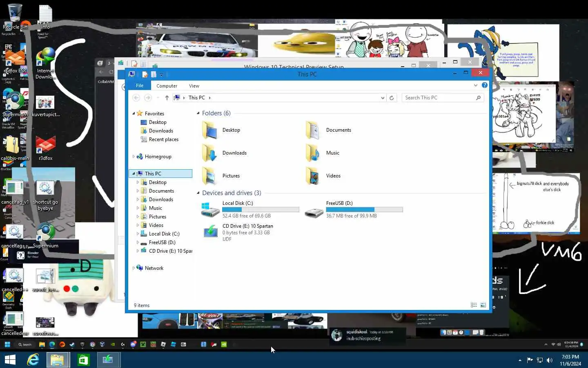Select the r3dfox desktop shortcut
Viewport: 588px width, 368px height.
45,148
